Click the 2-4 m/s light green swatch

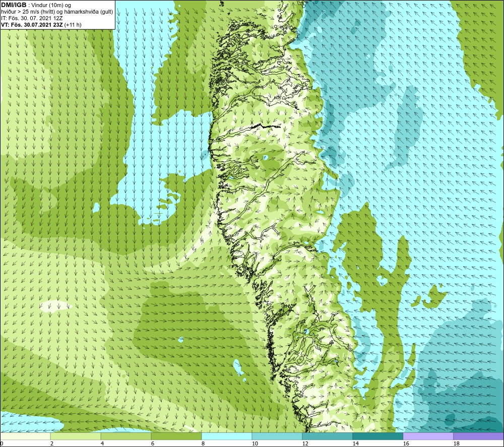tap(76, 436)
